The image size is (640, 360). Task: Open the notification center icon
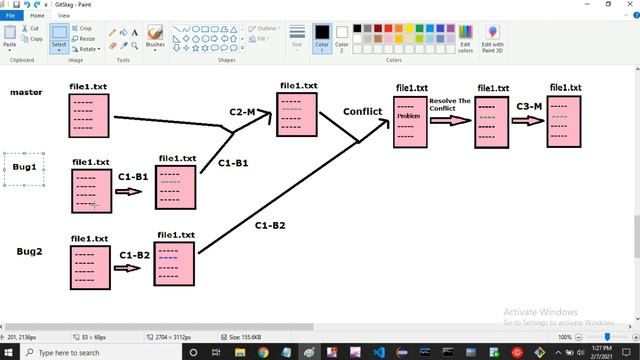(626, 352)
